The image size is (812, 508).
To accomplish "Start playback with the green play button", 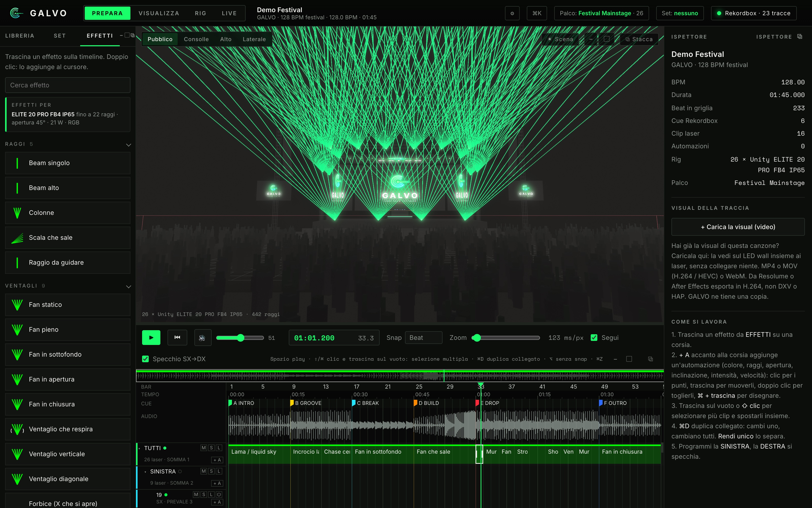I will (x=151, y=338).
